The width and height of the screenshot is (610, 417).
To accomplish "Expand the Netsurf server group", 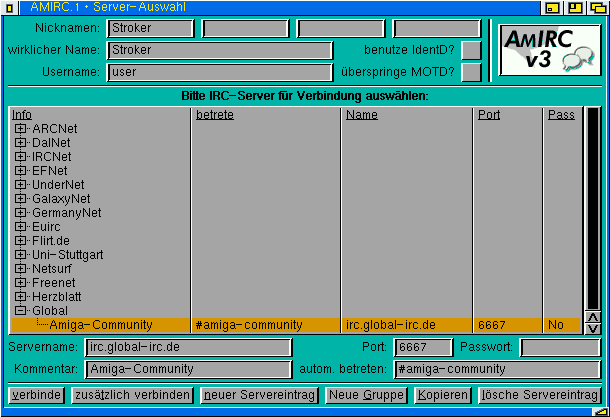I will click(x=20, y=269).
